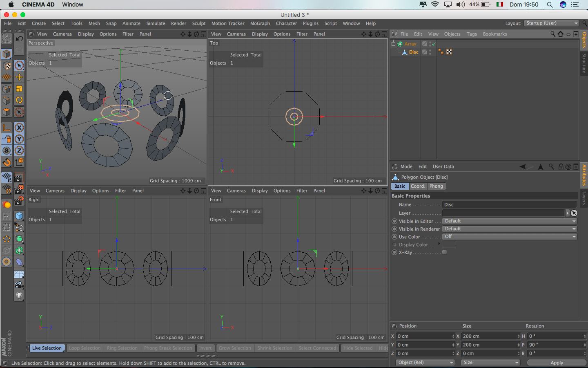Select the Rotate tool icon
The image size is (588, 368).
pyautogui.click(x=19, y=100)
